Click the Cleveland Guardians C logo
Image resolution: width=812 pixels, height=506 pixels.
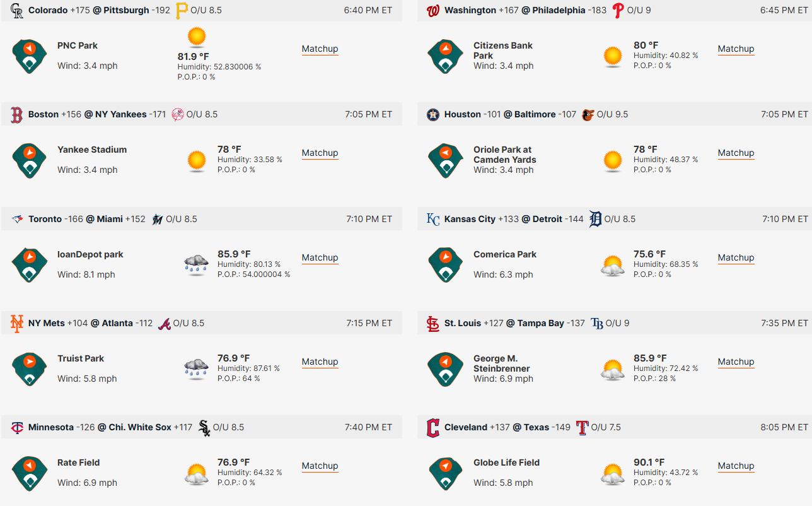pyautogui.click(x=433, y=427)
